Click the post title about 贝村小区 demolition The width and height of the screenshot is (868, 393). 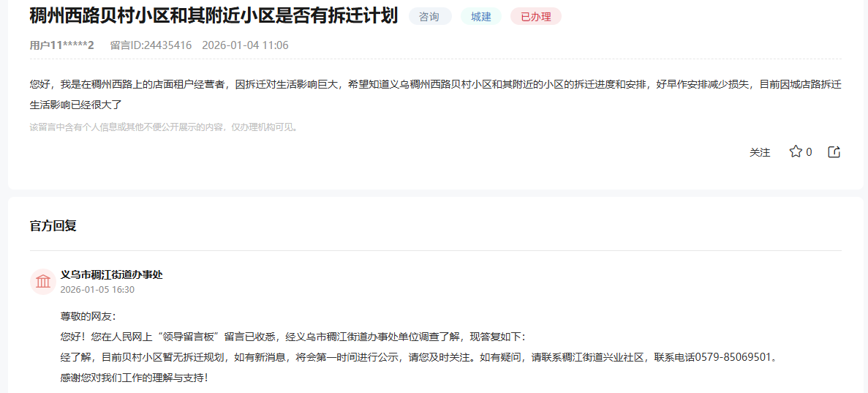[214, 15]
